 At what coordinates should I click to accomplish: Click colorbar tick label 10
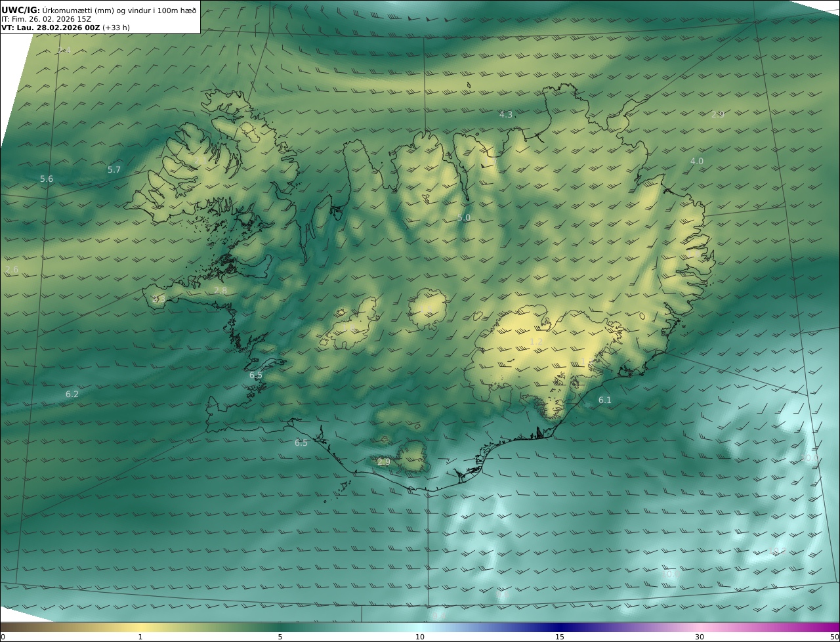420,637
